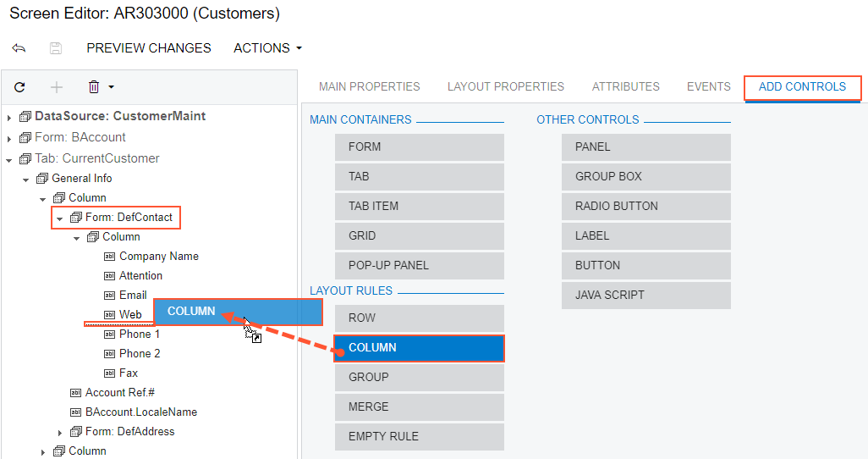Click the trash delete icon

coord(94,86)
